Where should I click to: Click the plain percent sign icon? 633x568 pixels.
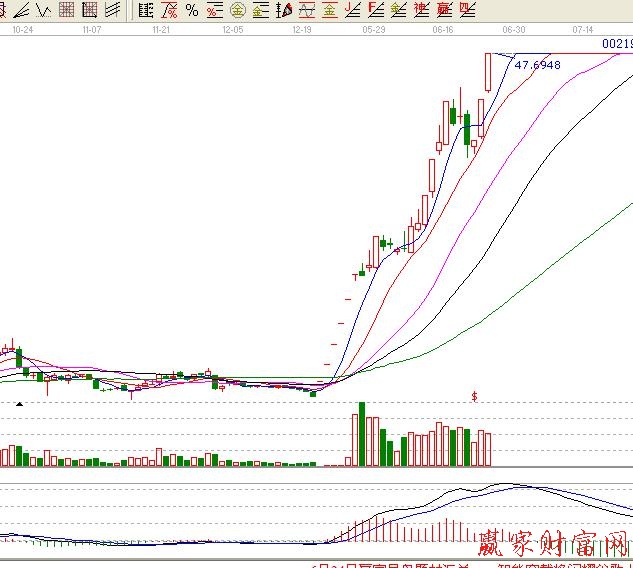point(191,11)
